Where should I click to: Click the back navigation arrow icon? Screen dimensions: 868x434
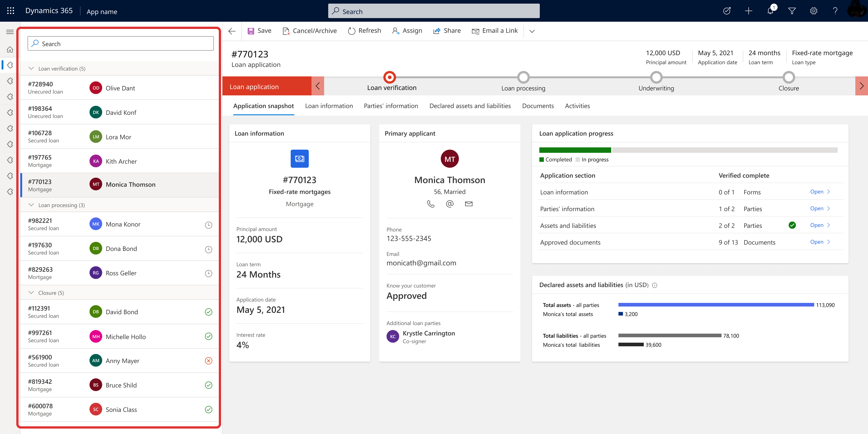(x=233, y=31)
